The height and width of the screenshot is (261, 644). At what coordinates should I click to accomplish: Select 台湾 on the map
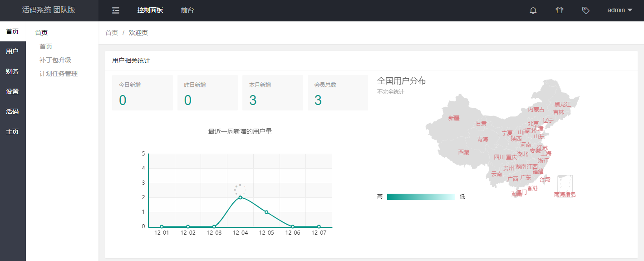[545, 180]
